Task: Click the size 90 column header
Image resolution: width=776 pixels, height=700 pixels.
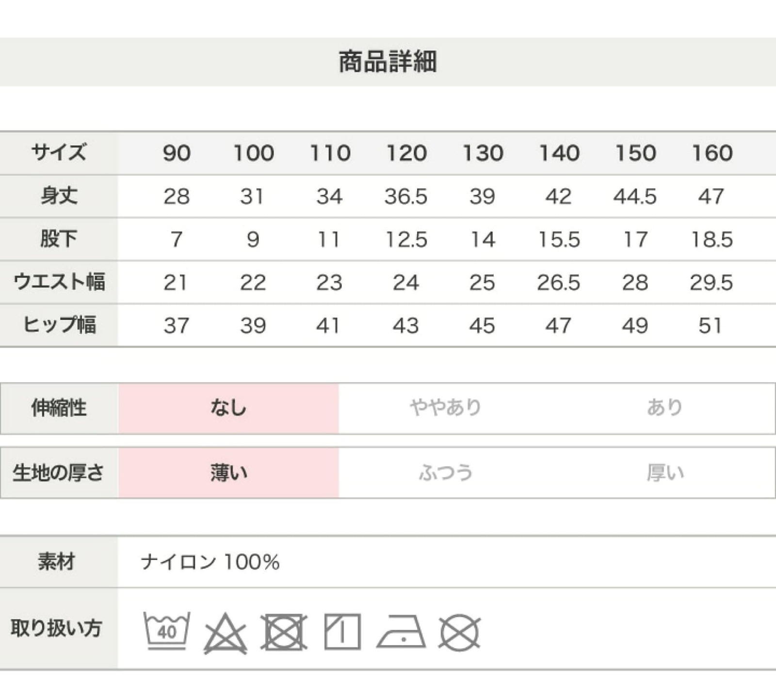Action: pyautogui.click(x=177, y=153)
